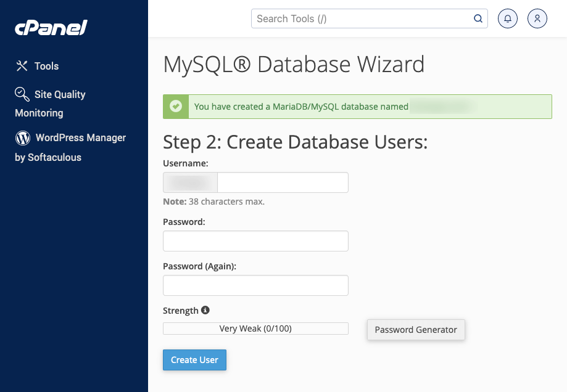
Task: Open WordPress Manager by Softaculous
Action: click(x=70, y=147)
